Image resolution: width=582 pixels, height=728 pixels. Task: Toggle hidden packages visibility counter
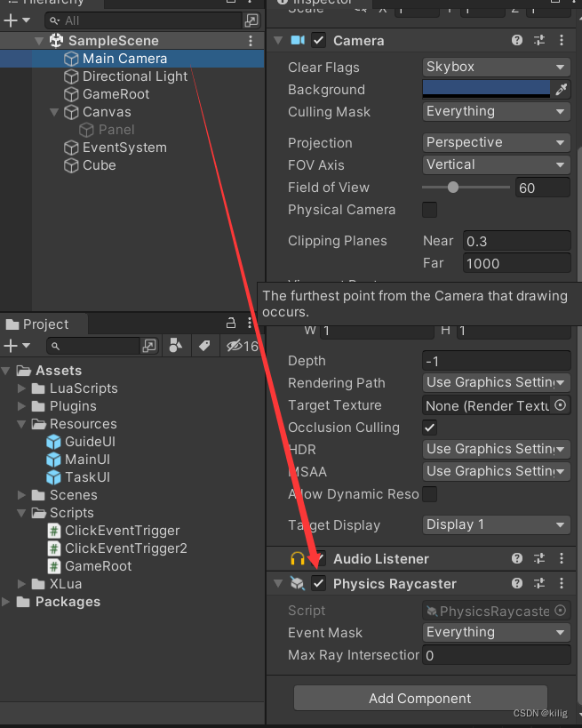[x=242, y=345]
